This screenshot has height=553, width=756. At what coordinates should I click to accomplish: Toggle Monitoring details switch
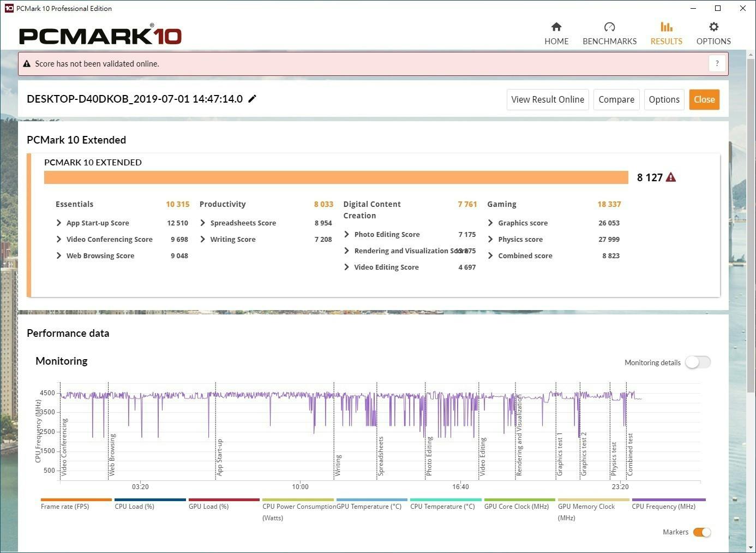[x=698, y=362]
